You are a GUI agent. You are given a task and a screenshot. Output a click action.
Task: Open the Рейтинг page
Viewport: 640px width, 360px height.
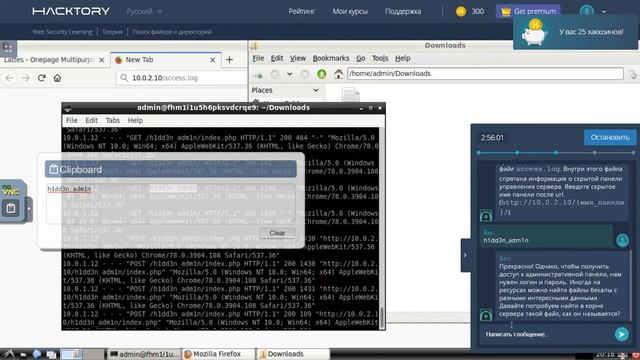302,11
